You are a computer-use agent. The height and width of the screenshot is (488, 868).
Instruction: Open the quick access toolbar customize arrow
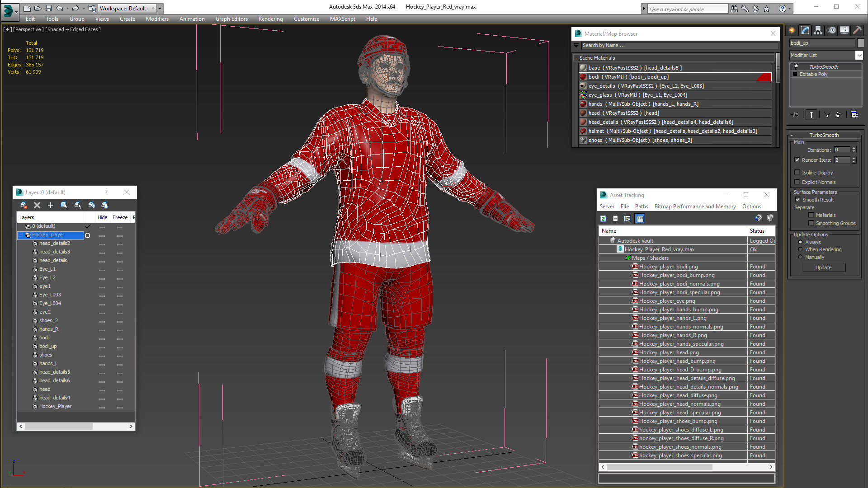(160, 8)
